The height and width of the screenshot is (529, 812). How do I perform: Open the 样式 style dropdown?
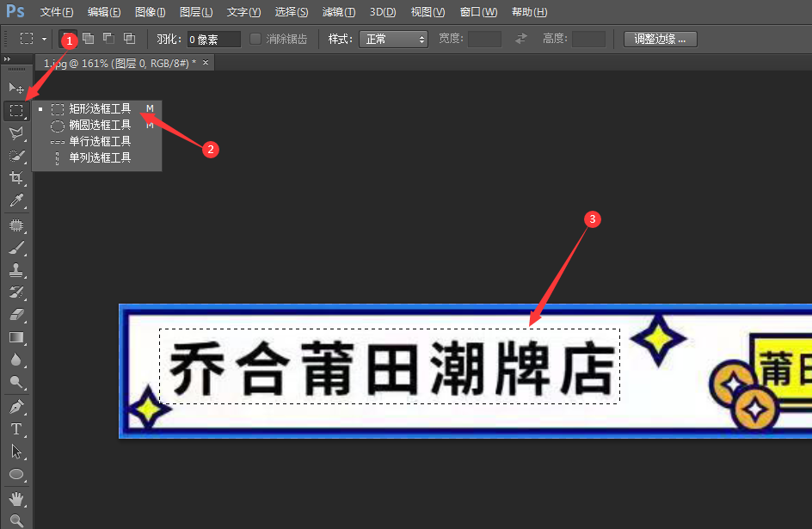pos(393,39)
